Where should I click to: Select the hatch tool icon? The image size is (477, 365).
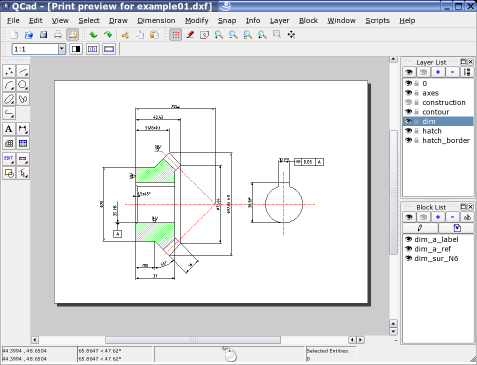tap(9, 143)
